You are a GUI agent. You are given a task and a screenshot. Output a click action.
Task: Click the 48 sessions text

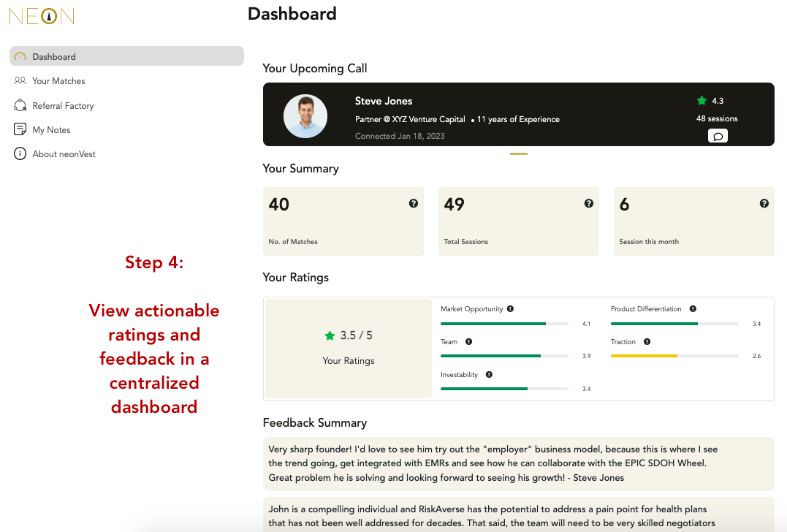point(717,118)
